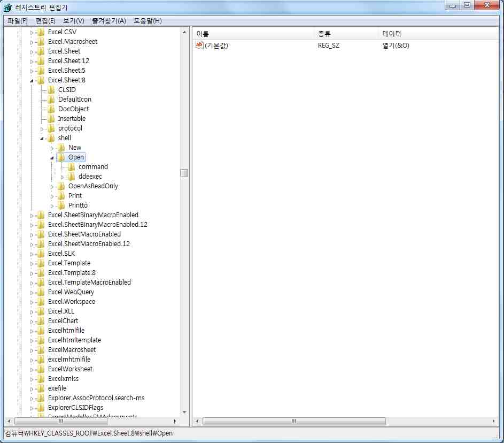Click the REG_SZ type cell
Image resolution: width=504 pixels, height=443 pixels.
pos(329,45)
